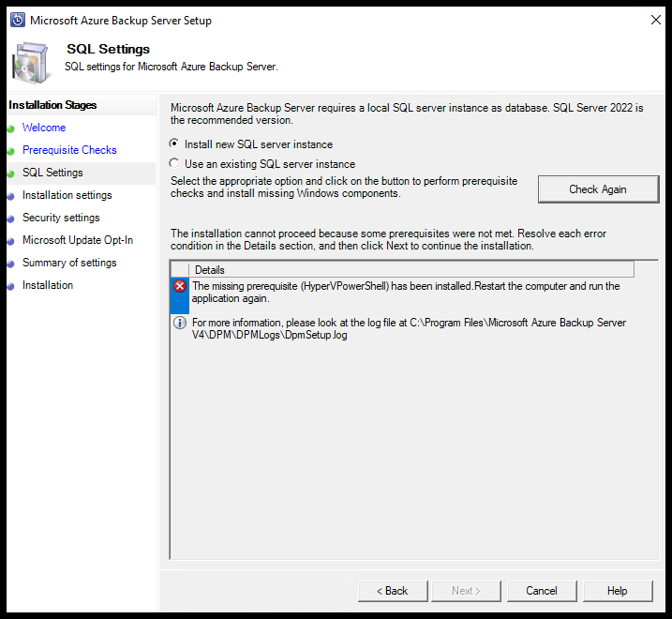Select the Installation settings stage
This screenshot has height=619, width=672.
pyautogui.click(x=67, y=195)
